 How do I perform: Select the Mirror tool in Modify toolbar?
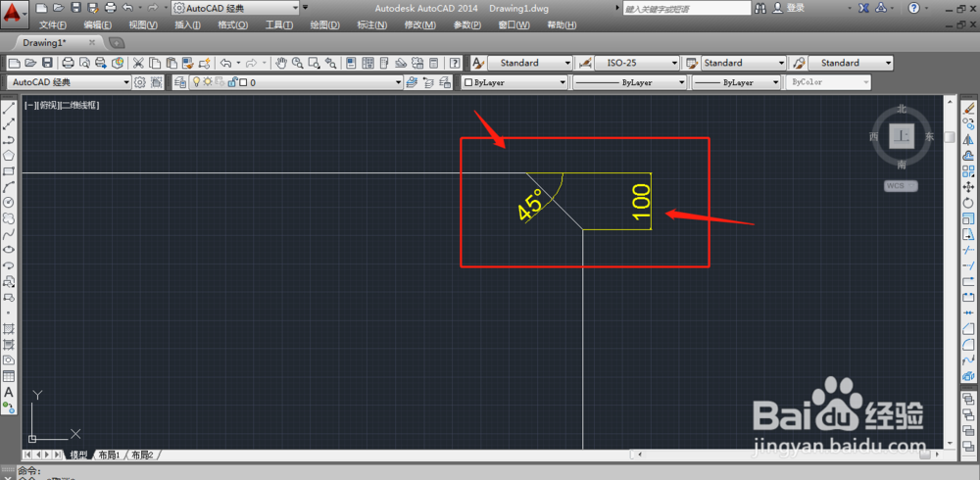(969, 139)
